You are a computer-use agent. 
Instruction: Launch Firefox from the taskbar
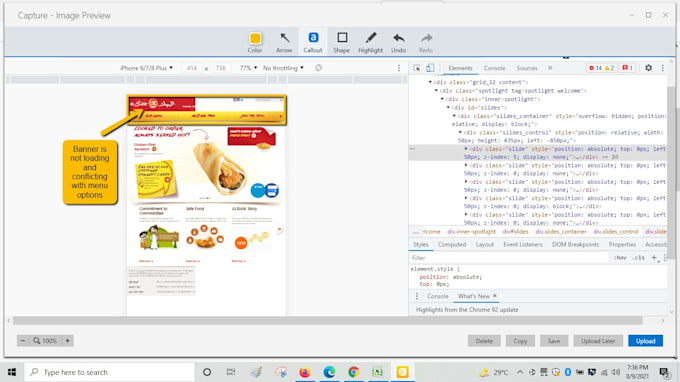click(305, 372)
